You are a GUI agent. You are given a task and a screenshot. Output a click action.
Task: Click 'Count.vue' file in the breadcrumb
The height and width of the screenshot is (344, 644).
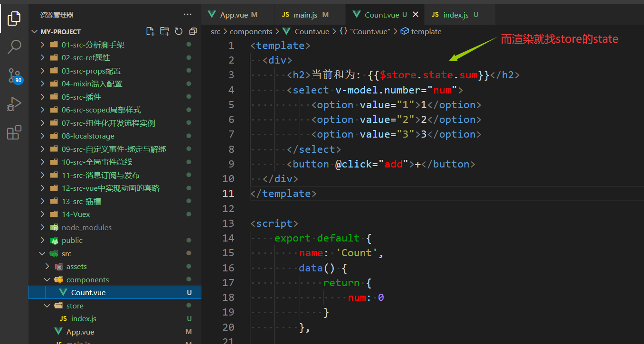[x=312, y=32]
